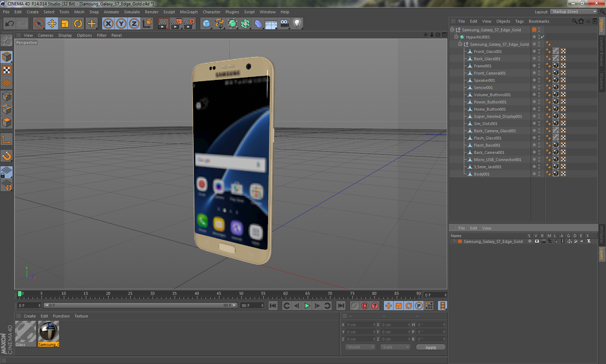The image size is (606, 364).
Task: Toggle X axis lock
Action: click(x=108, y=24)
